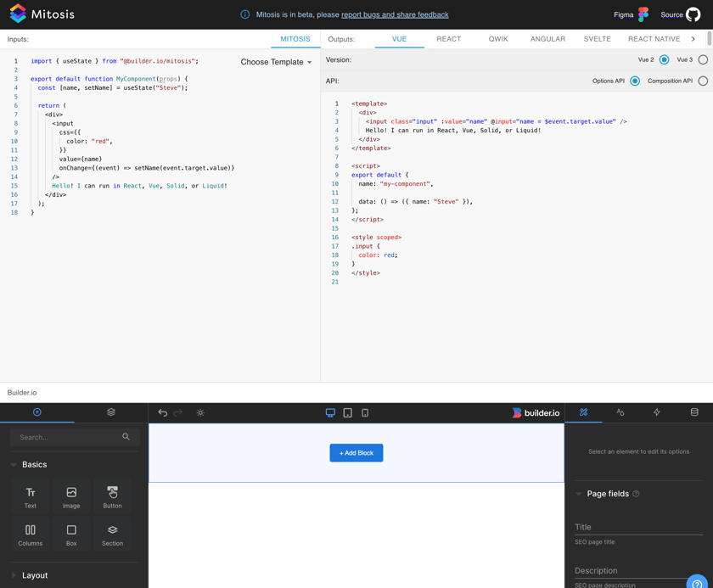This screenshot has width=713, height=588.
Task: Click the builder.io logo in toolbar
Action: click(x=536, y=412)
